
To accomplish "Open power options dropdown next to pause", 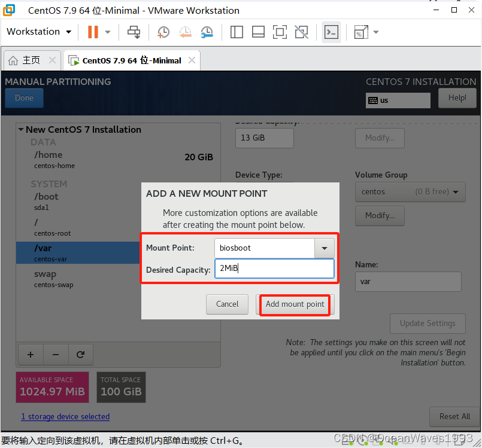I will coord(108,32).
